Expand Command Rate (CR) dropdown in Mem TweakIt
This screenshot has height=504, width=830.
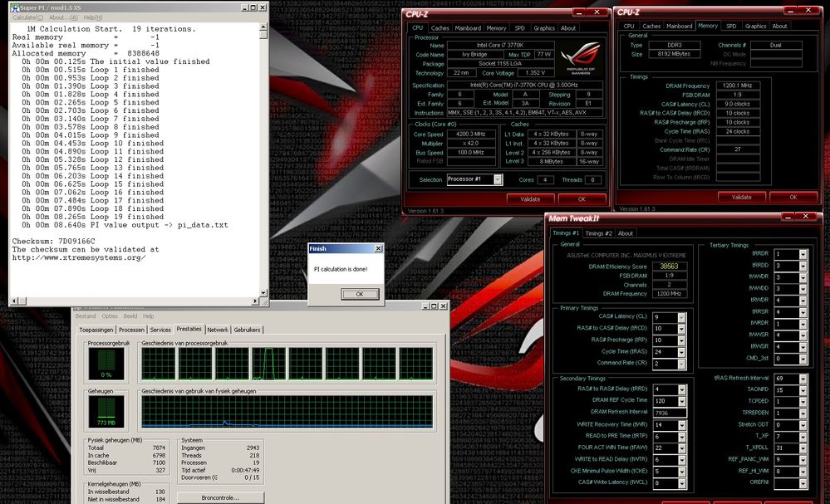pyautogui.click(x=681, y=364)
